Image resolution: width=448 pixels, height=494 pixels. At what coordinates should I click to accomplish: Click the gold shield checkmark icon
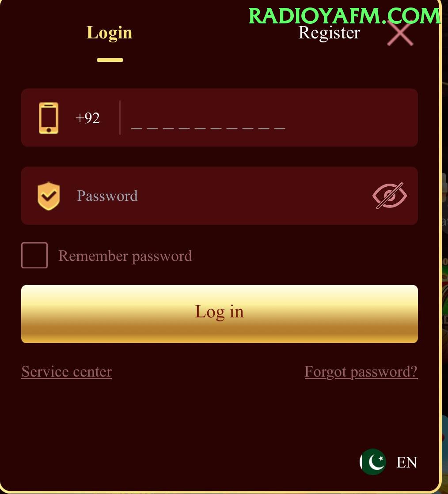point(49,196)
